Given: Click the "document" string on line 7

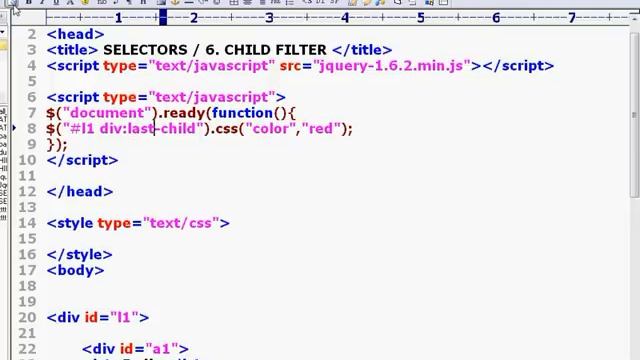Looking at the screenshot, I should pos(107,113).
